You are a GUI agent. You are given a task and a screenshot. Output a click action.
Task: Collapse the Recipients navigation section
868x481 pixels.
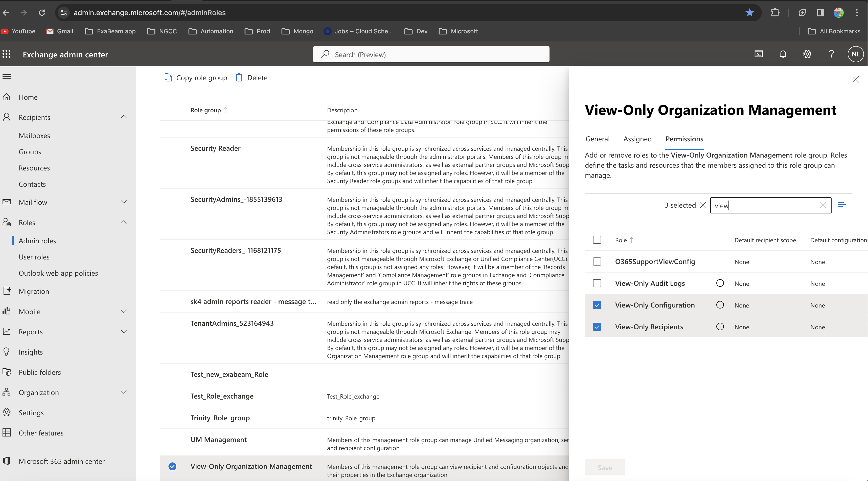click(x=124, y=117)
